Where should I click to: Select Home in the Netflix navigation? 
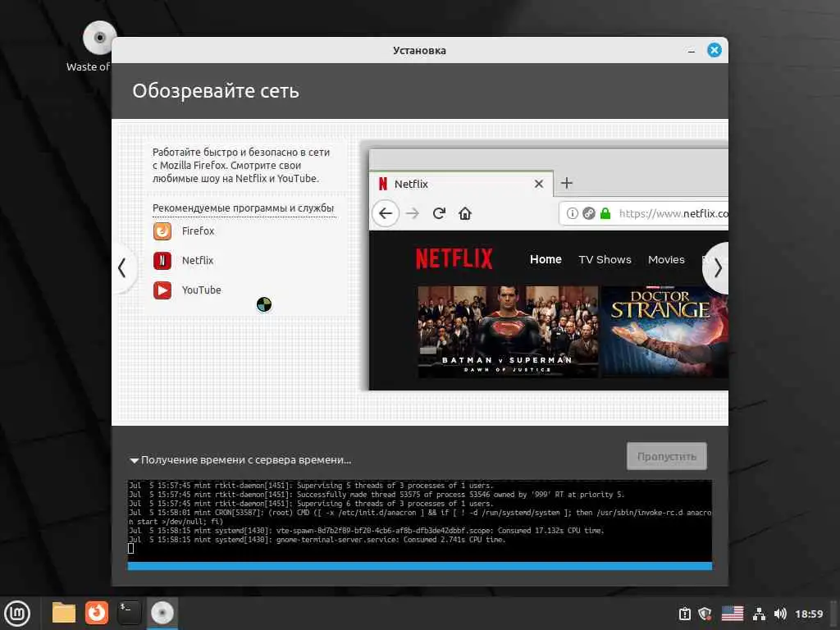[x=546, y=259]
